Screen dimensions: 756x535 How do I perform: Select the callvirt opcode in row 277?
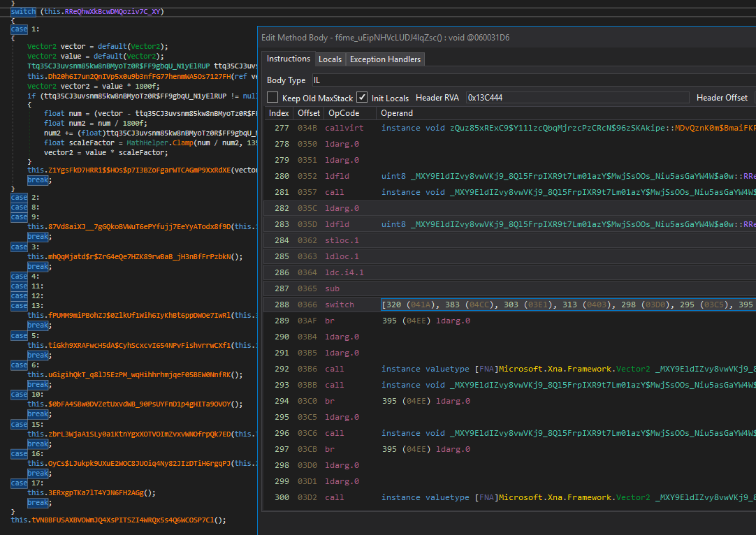(344, 128)
